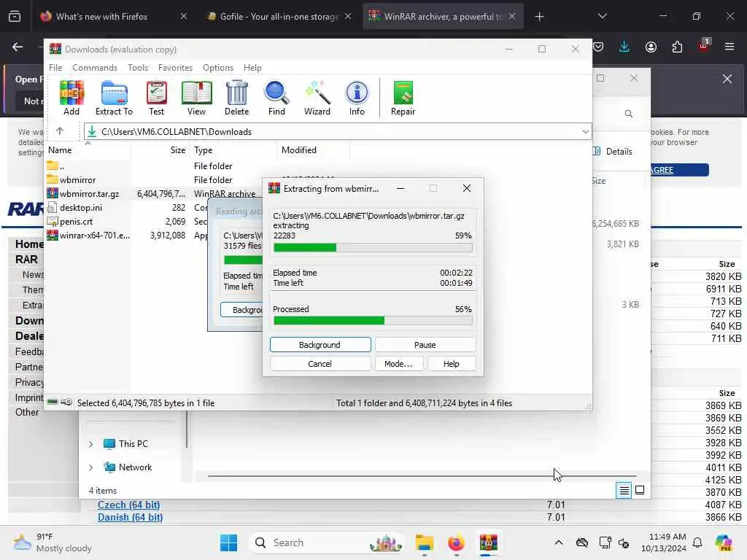Expand Network in Explorer tree
This screenshot has height=560, width=747.
pyautogui.click(x=90, y=467)
